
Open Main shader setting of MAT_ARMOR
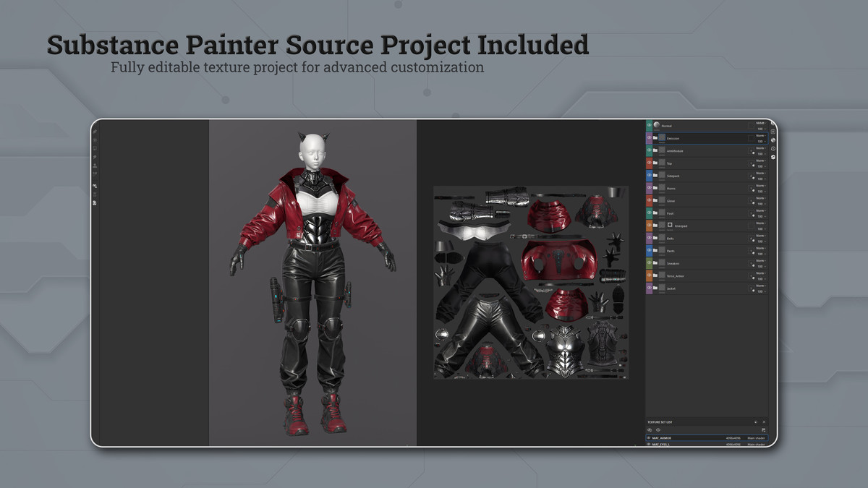(x=756, y=438)
